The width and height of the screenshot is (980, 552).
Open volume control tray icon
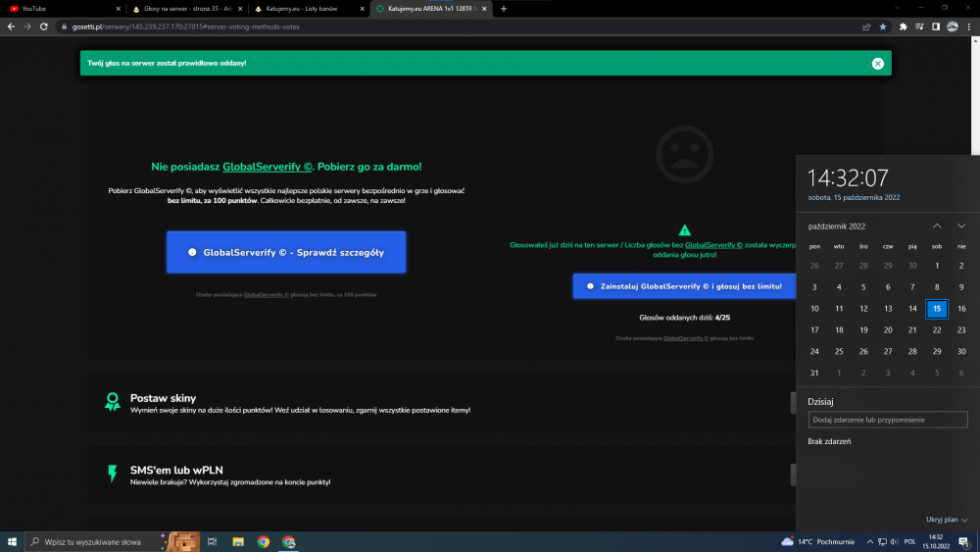click(x=895, y=541)
